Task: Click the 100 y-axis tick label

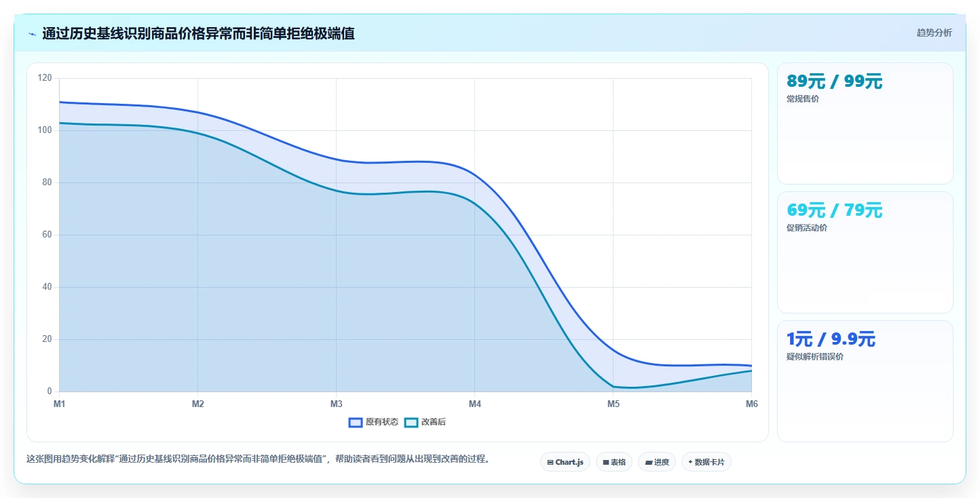Action: point(45,130)
